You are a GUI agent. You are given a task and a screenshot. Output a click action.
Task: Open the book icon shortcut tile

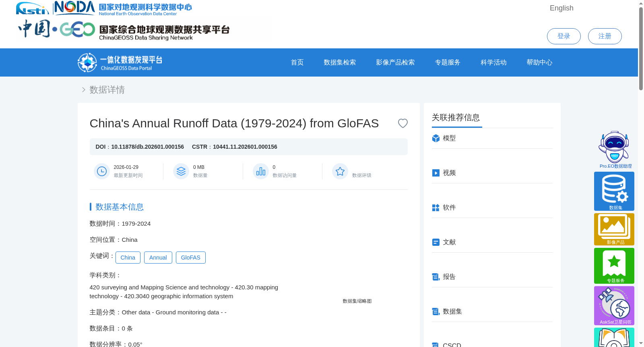point(614,337)
